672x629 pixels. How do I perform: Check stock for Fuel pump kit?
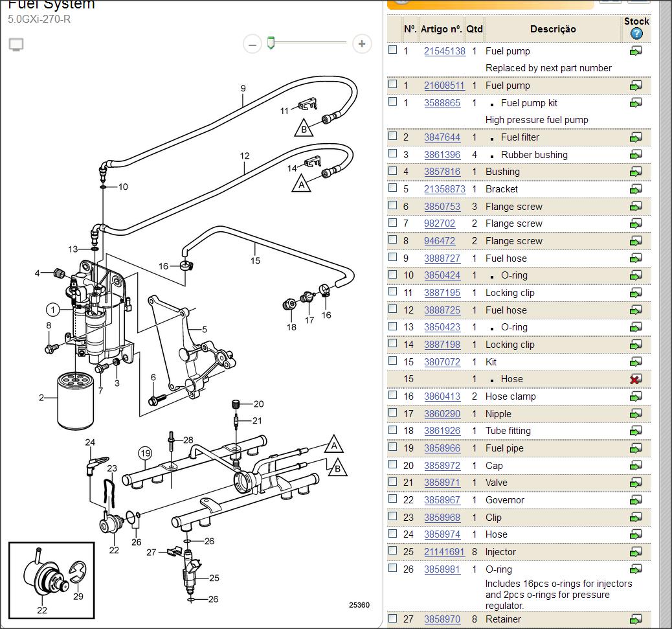tap(636, 103)
